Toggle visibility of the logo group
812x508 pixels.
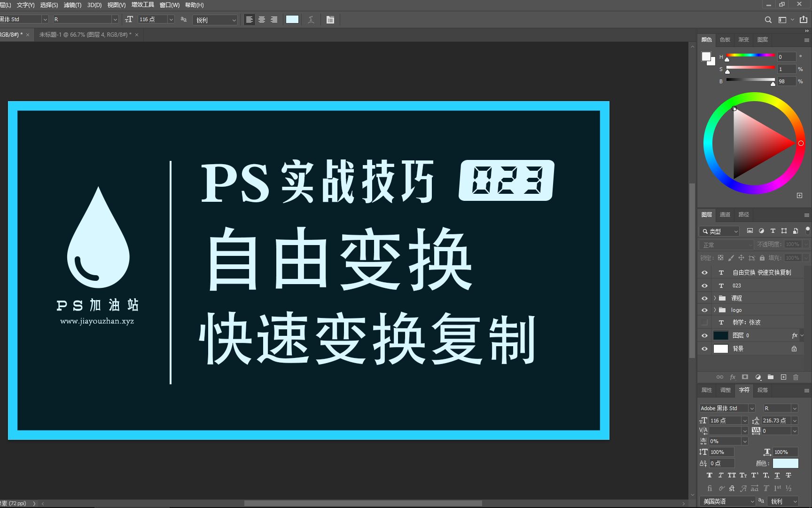coord(704,310)
